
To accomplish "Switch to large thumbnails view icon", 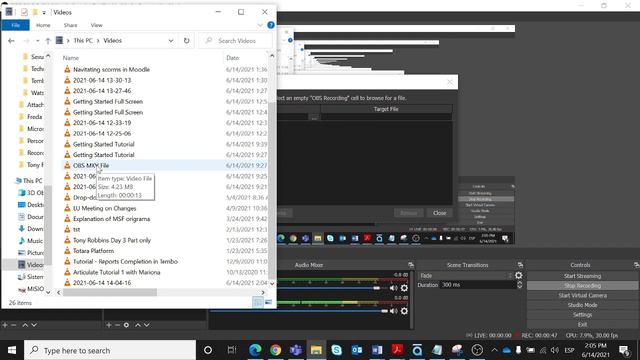I will pos(268,302).
